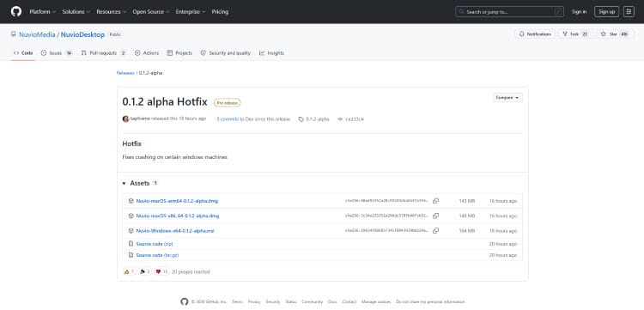Click package icon for macOS-arm64 asset
644x310 pixels.
tap(131, 201)
